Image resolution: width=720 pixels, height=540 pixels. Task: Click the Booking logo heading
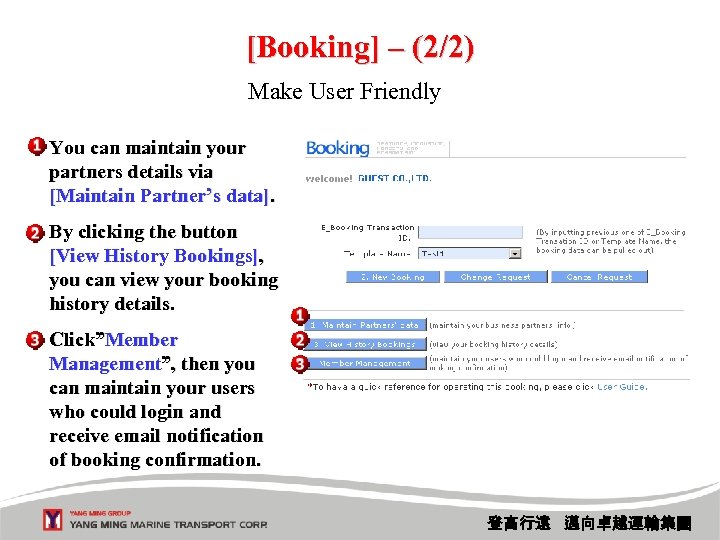pyautogui.click(x=338, y=148)
